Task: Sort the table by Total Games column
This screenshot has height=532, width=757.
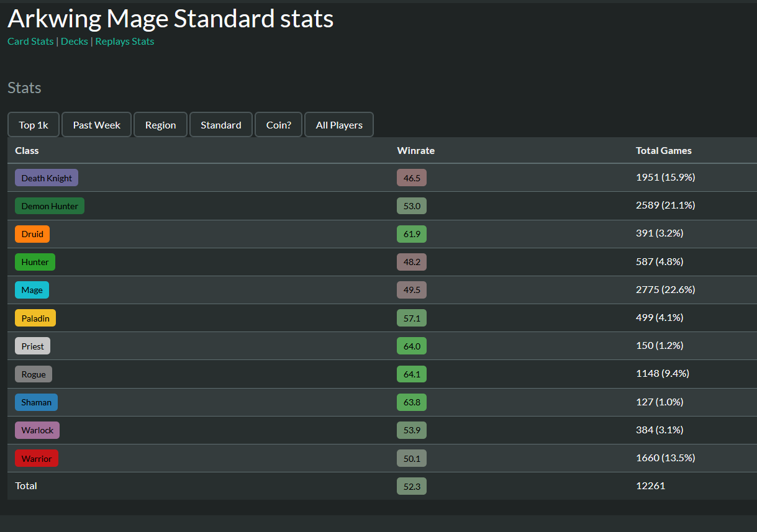Action: tap(664, 151)
